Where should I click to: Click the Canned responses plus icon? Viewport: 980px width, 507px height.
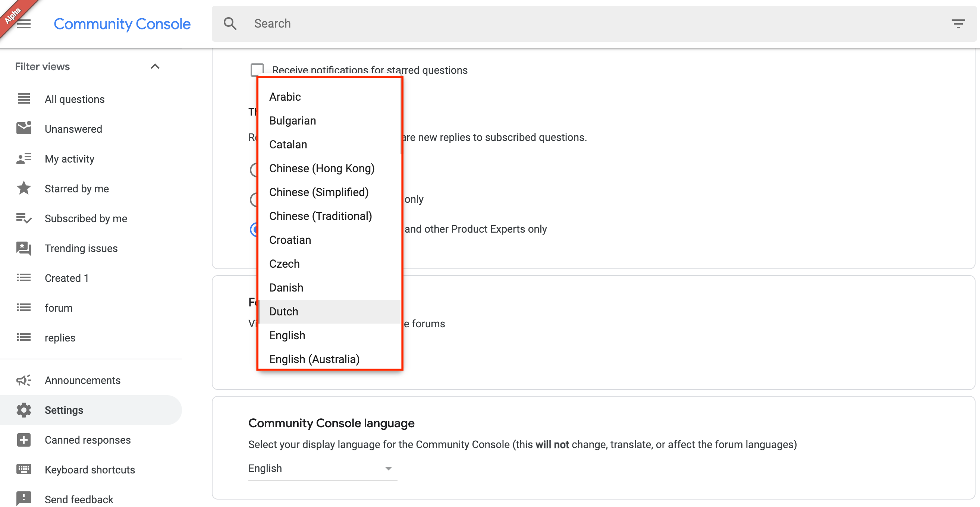pyautogui.click(x=23, y=440)
